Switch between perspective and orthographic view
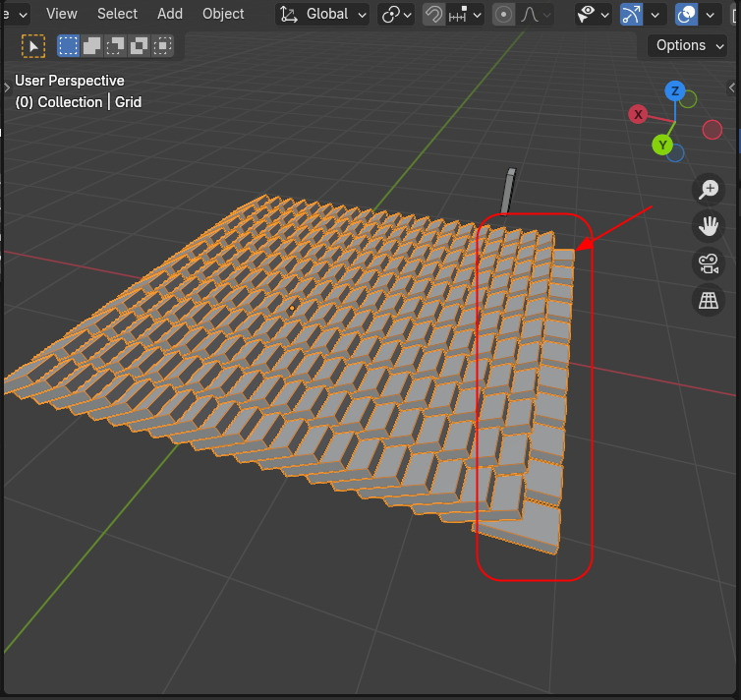This screenshot has height=700, width=741. [709, 300]
